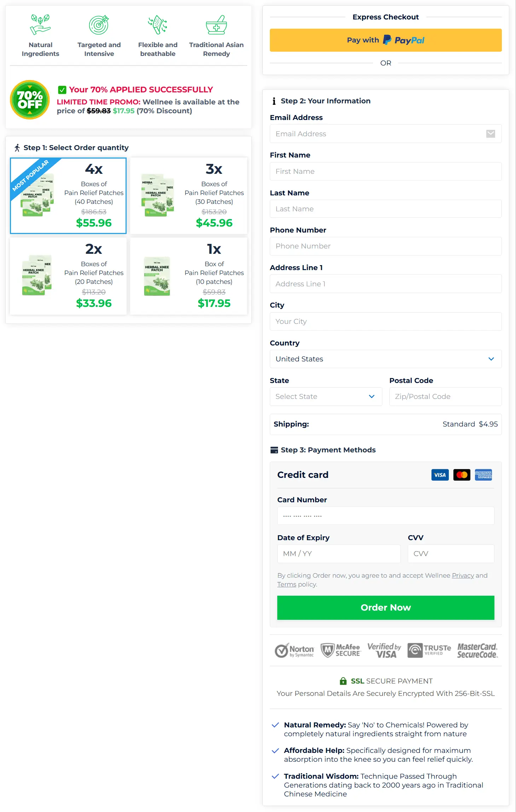Image resolution: width=516 pixels, height=812 pixels.
Task: Open the Privacy policy link
Action: pos(463,576)
